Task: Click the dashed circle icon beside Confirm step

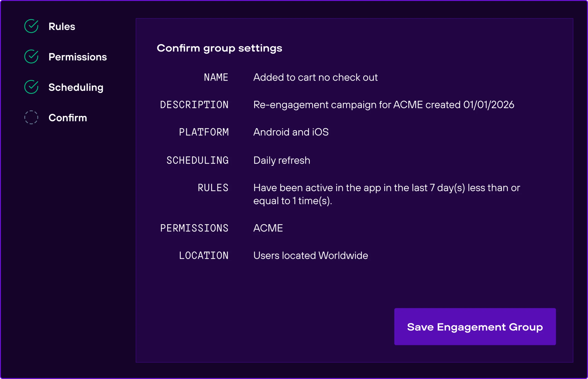Action: click(x=31, y=117)
